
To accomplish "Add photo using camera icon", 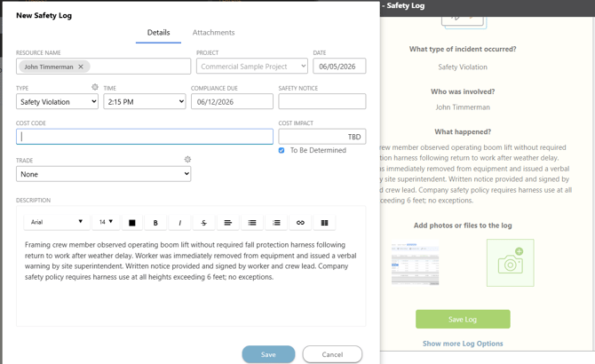I will pyautogui.click(x=511, y=263).
